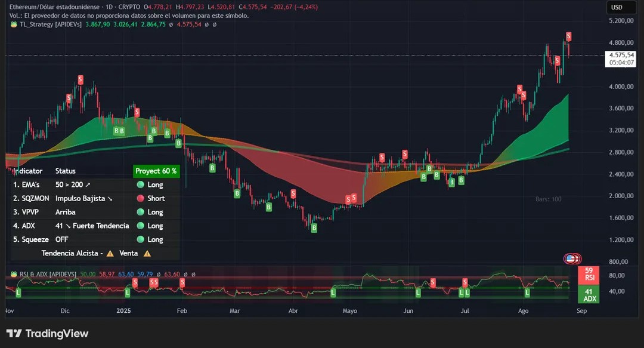Open the USD currency selector
This screenshot has width=644, height=348.
pos(622,7)
